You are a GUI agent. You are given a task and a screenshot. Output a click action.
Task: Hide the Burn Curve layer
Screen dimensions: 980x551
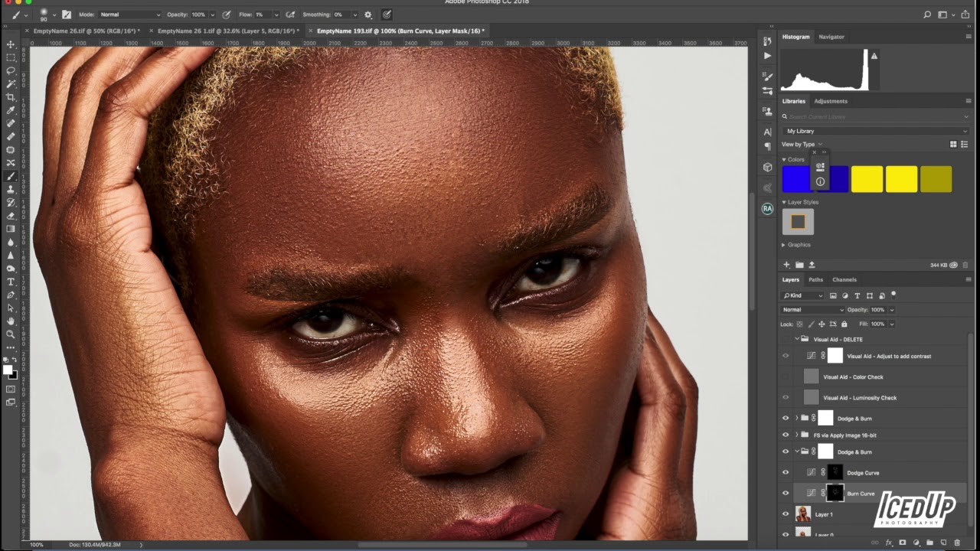click(785, 494)
